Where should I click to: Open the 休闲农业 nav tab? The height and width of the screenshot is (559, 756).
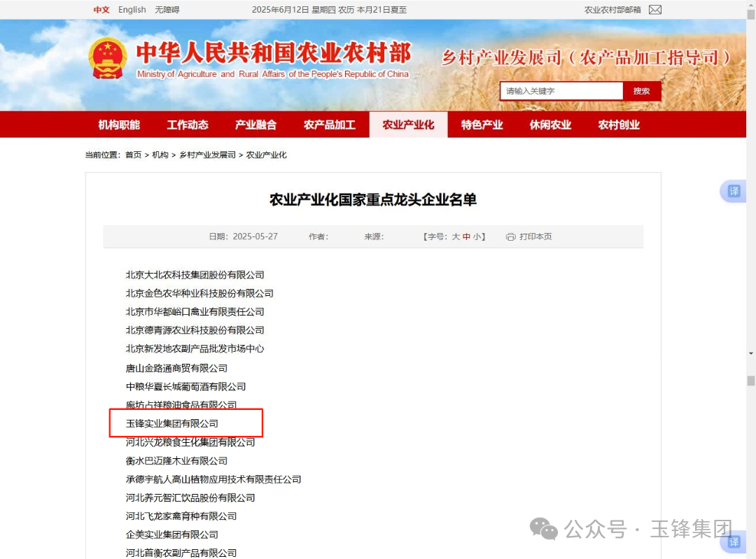click(551, 125)
